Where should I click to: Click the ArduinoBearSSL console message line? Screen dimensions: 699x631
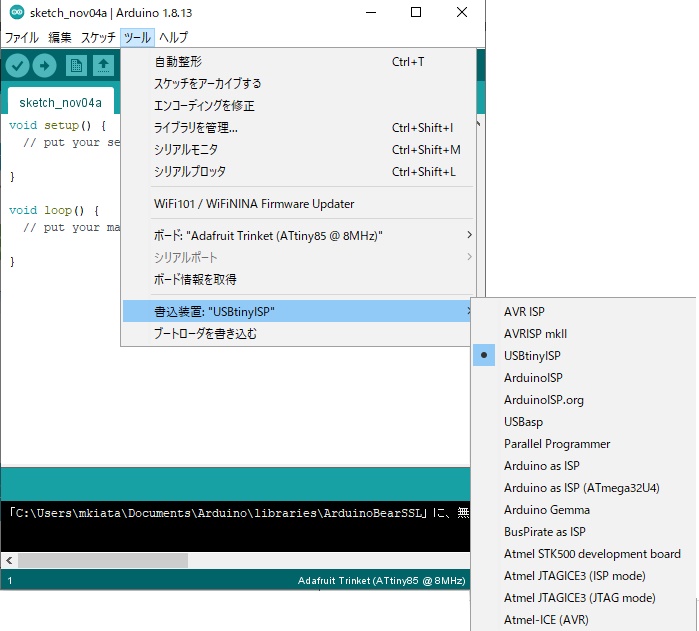[238, 513]
